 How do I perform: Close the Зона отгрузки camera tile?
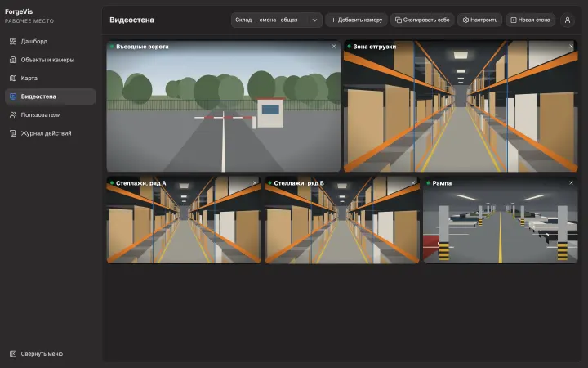click(x=571, y=47)
